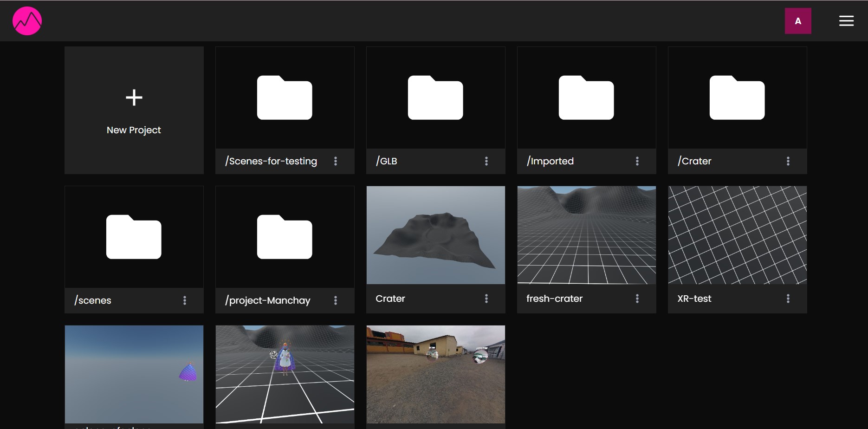Click the /scenes folder name

pos(93,300)
